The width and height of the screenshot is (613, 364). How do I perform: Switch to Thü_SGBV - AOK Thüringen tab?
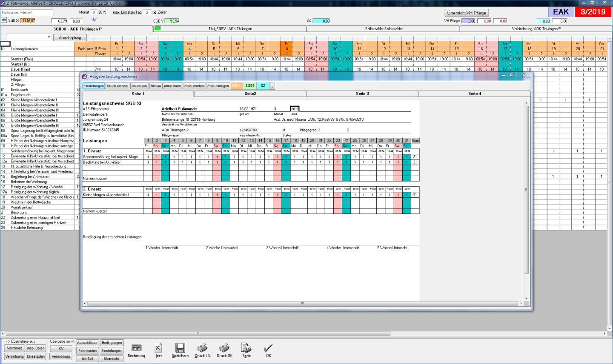click(230, 29)
